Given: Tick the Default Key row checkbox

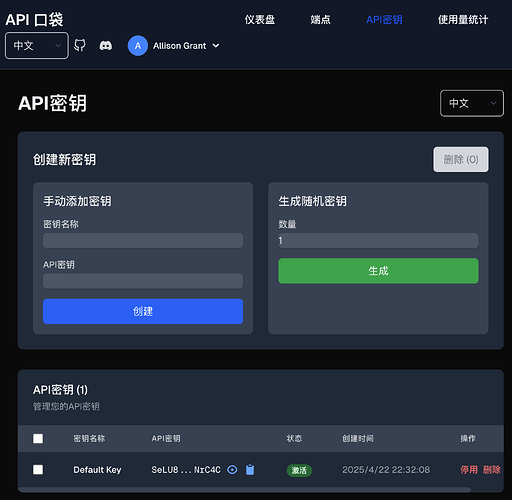Looking at the screenshot, I should pyautogui.click(x=38, y=470).
